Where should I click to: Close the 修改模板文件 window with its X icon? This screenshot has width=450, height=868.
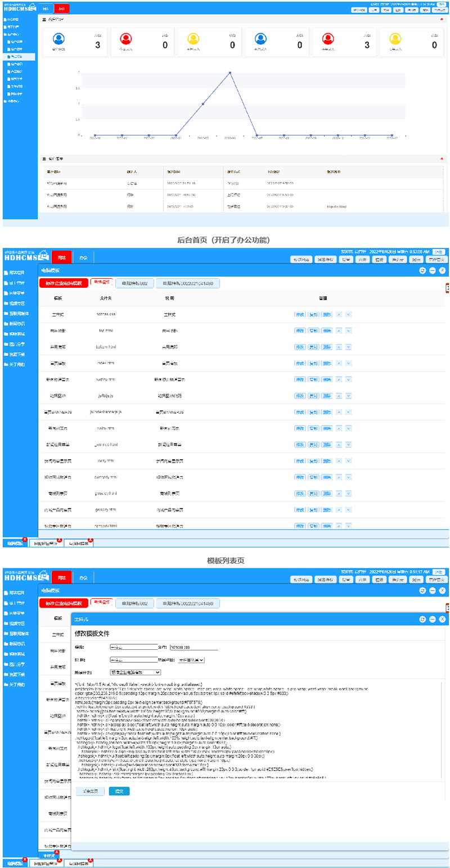(x=442, y=618)
